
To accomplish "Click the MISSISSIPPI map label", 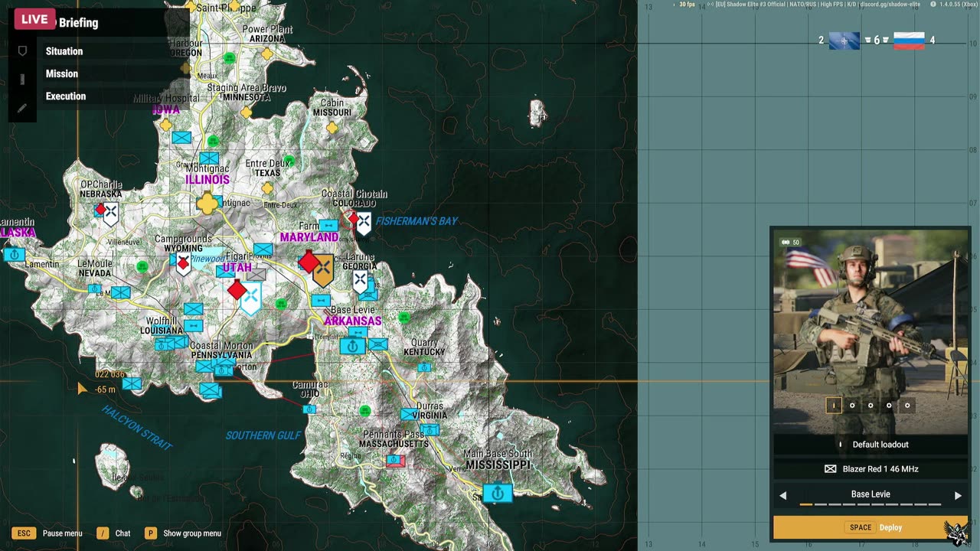I will pos(498,465).
